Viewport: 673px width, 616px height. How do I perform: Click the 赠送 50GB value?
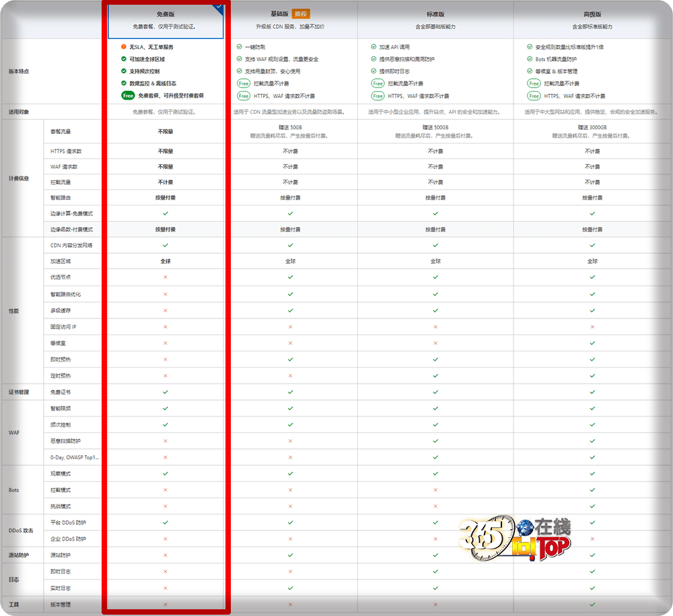click(291, 127)
